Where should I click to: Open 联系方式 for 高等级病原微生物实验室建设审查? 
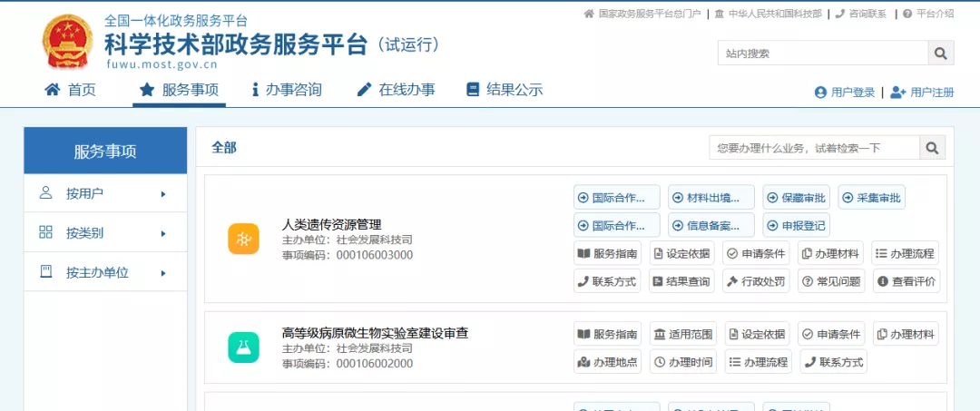coord(834,362)
